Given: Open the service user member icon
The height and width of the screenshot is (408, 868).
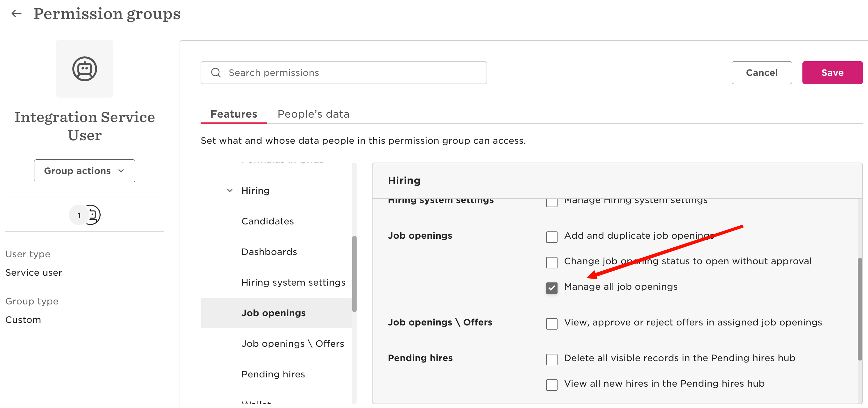Looking at the screenshot, I should [93, 215].
